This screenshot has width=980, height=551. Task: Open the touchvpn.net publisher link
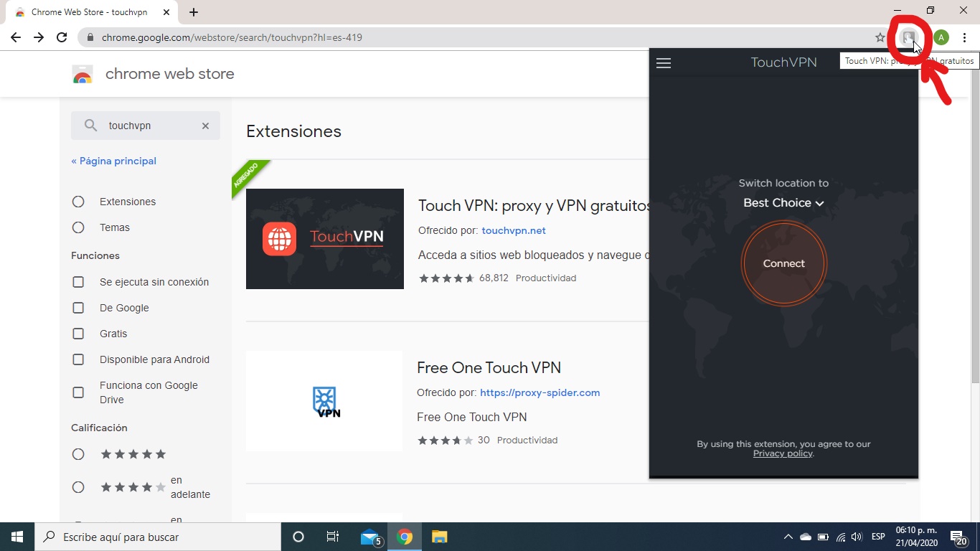point(514,230)
